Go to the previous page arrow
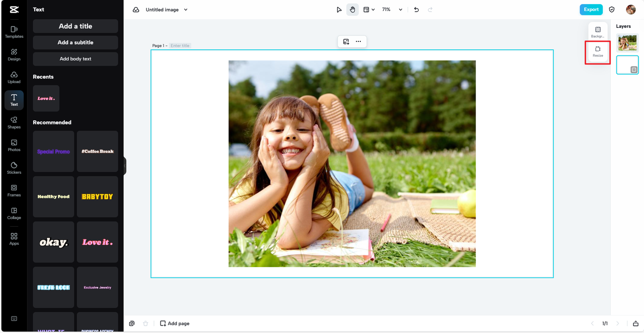This screenshot has height=333, width=644. tap(592, 323)
